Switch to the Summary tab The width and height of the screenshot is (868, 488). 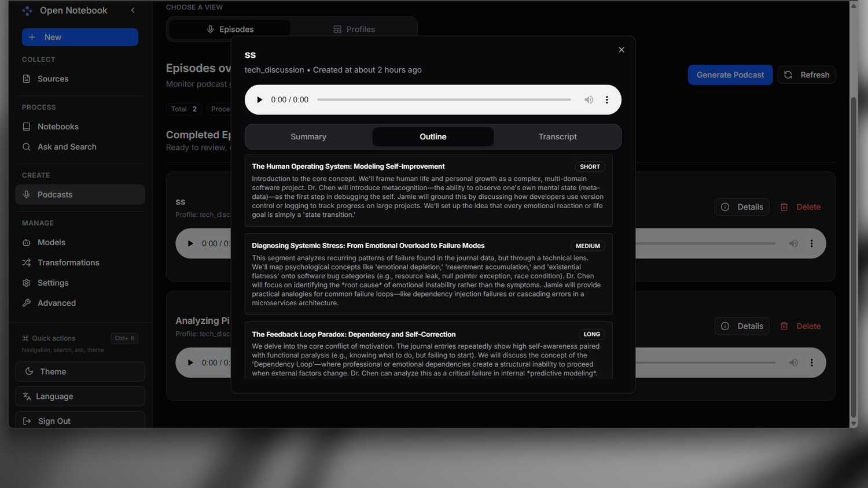point(308,137)
